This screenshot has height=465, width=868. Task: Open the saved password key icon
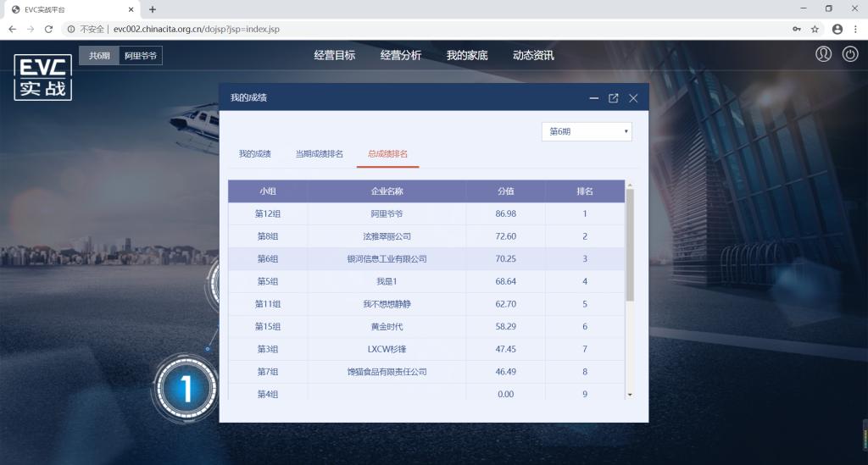click(x=796, y=29)
